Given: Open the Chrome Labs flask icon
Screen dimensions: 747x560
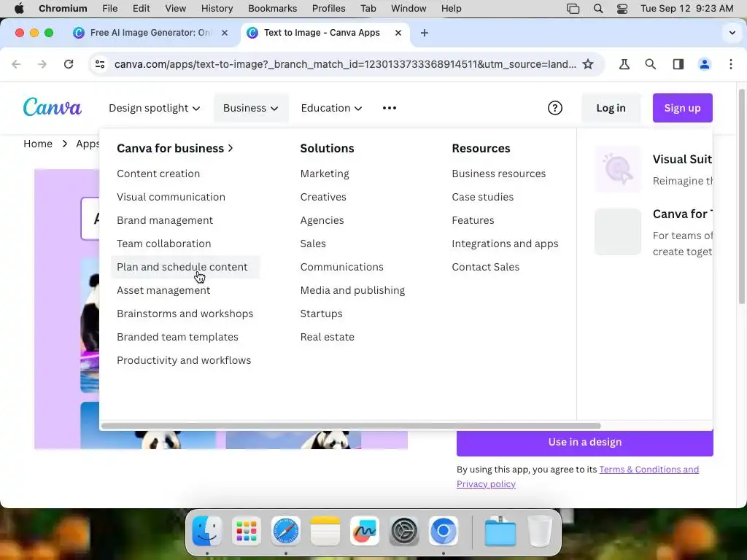Looking at the screenshot, I should (624, 64).
